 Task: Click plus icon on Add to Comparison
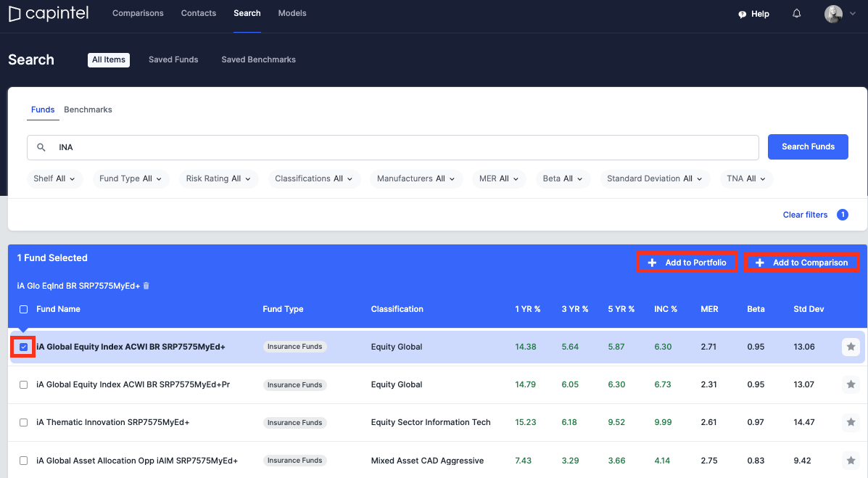(x=760, y=263)
